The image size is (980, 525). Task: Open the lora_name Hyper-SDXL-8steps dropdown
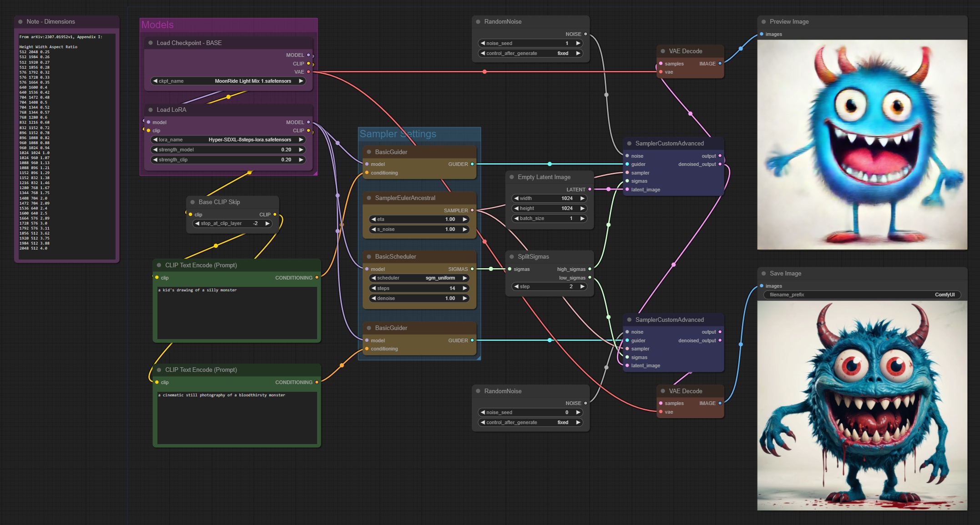227,140
